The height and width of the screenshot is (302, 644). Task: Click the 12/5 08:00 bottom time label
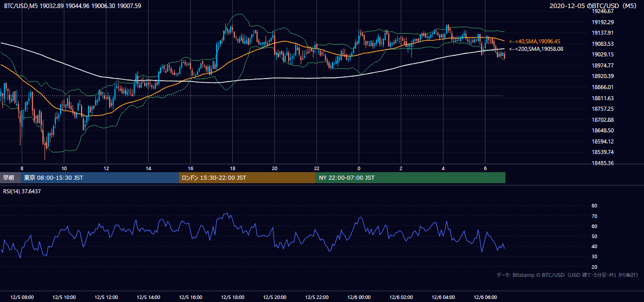(x=22, y=297)
